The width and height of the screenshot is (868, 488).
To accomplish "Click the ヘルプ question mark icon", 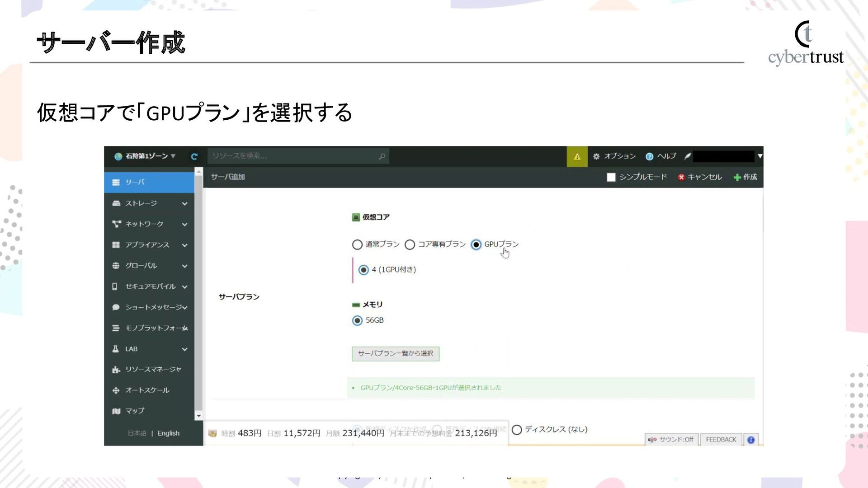I will click(x=649, y=156).
